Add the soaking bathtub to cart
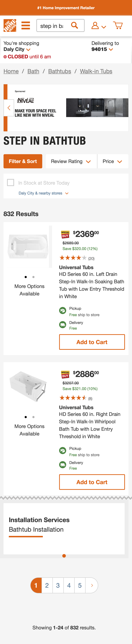This screenshot has width=132, height=644. [92, 342]
